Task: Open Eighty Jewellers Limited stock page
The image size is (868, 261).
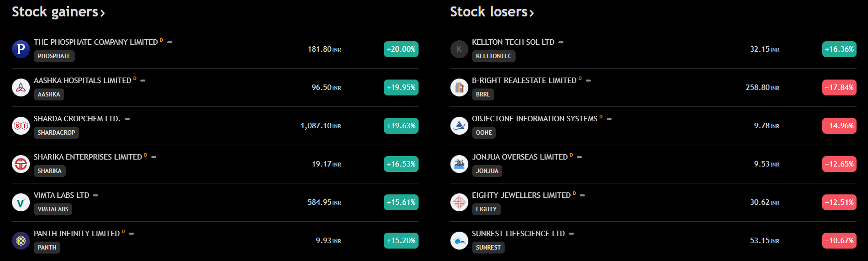Action: (x=521, y=195)
